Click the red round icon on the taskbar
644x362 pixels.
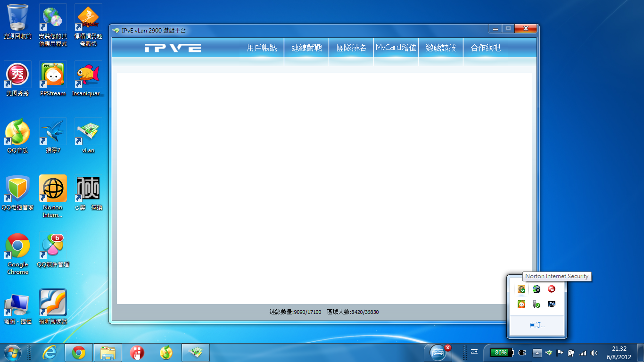pos(137,353)
